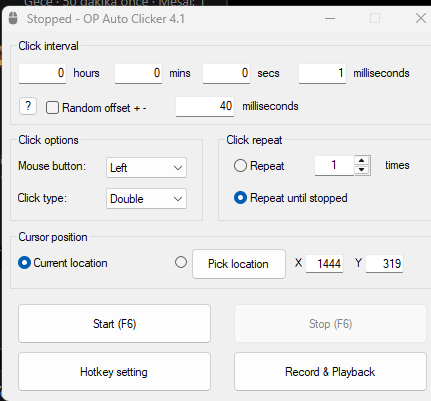Minimize the OP Auto Clicker window

pyautogui.click(x=330, y=18)
